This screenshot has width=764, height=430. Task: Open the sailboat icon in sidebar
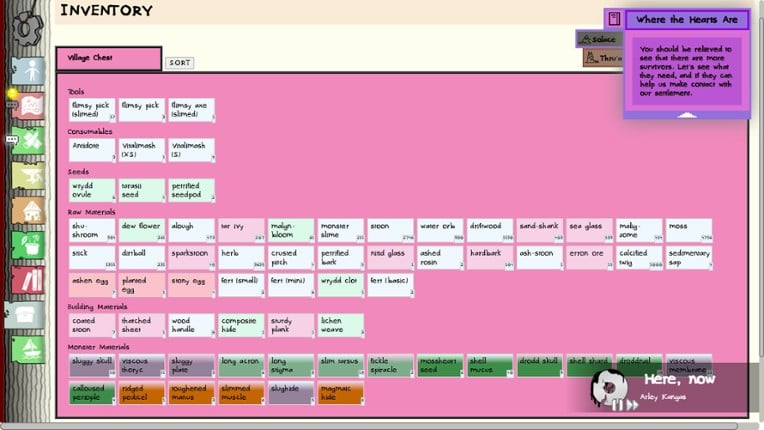pyautogui.click(x=29, y=348)
